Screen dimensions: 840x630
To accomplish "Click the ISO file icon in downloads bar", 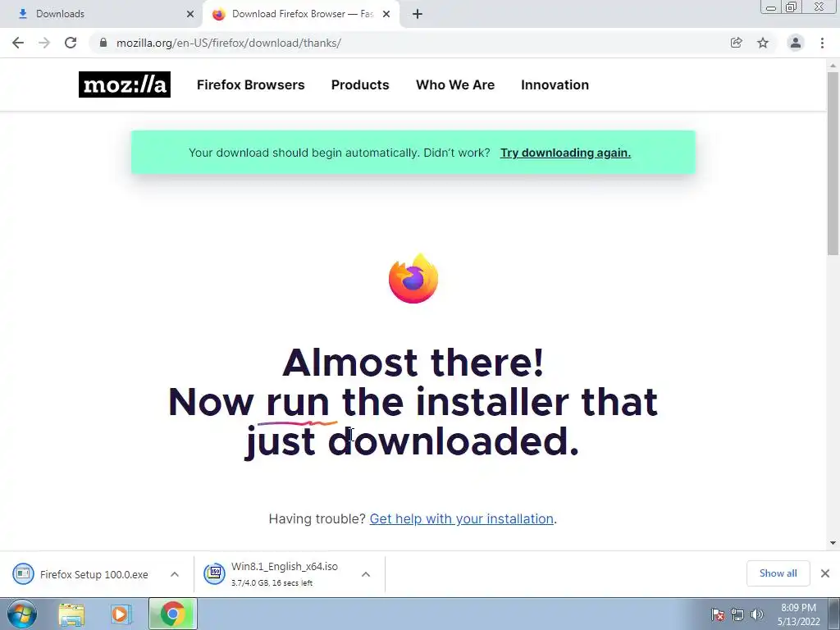I will pos(214,573).
